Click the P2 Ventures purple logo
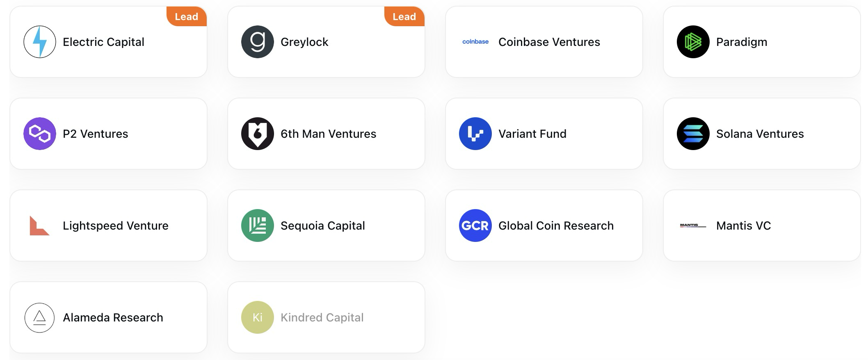The width and height of the screenshot is (868, 360). (x=40, y=134)
